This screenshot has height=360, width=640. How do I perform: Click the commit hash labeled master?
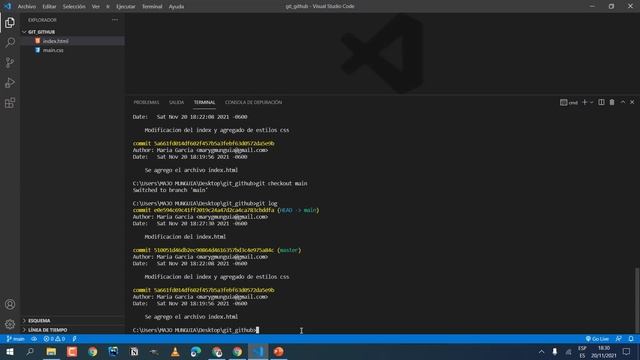[x=214, y=250]
